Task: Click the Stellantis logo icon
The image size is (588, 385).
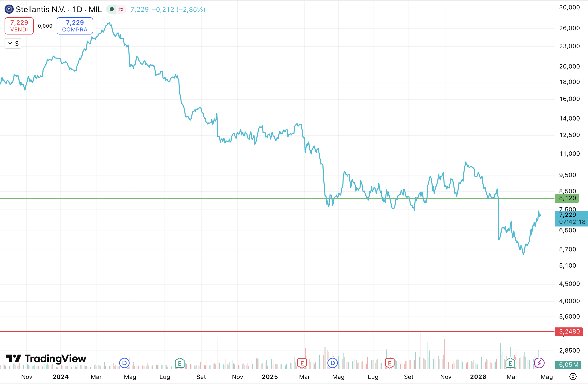Action: (x=9, y=9)
